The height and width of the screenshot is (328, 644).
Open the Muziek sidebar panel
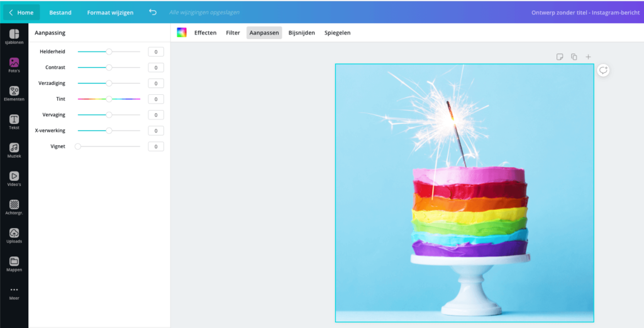14,150
